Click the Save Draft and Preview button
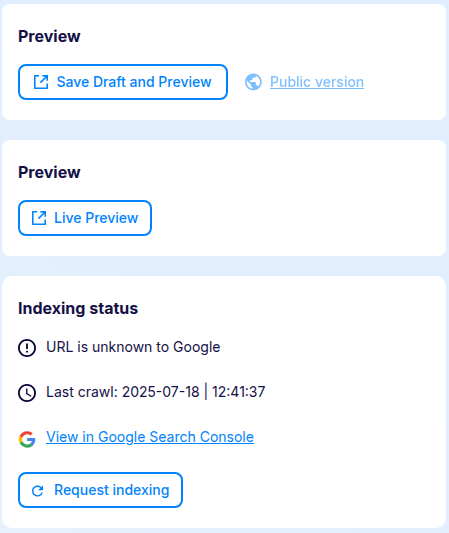 pyautogui.click(x=123, y=82)
